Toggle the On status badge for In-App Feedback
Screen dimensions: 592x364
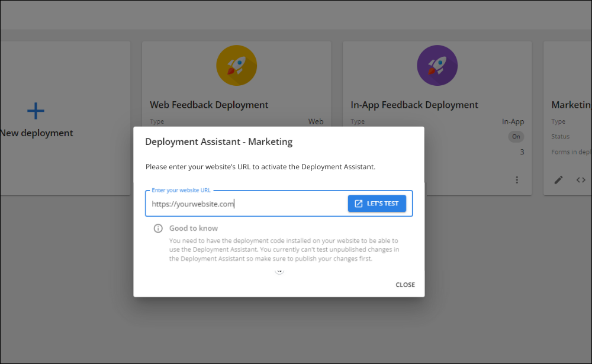(516, 136)
